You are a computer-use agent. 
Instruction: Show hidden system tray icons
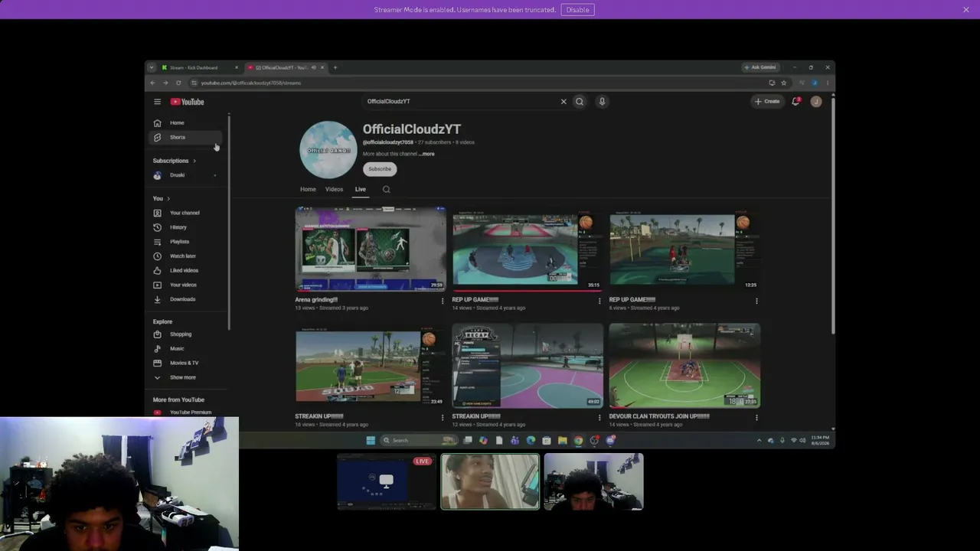pos(759,440)
